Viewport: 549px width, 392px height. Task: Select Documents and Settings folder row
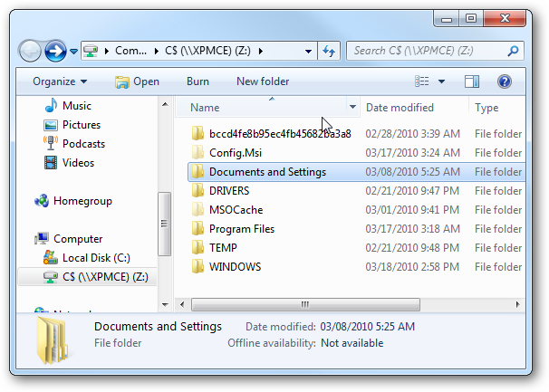356,172
